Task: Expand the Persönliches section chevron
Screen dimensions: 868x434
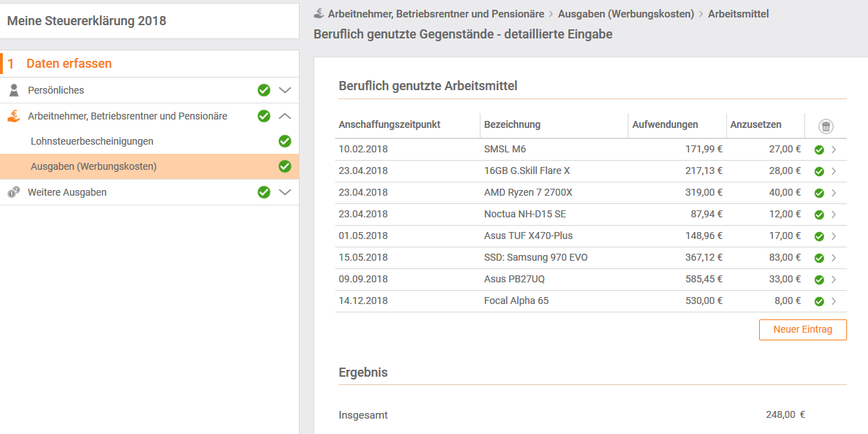Action: (285, 90)
